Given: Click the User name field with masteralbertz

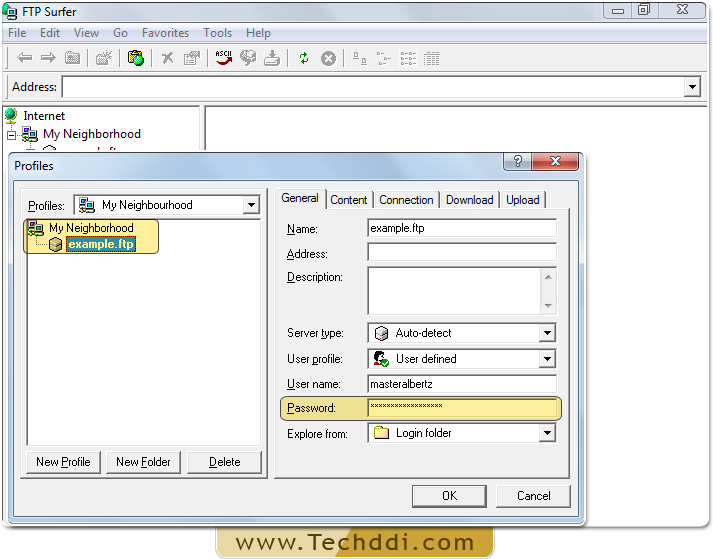Looking at the screenshot, I should click(x=462, y=384).
